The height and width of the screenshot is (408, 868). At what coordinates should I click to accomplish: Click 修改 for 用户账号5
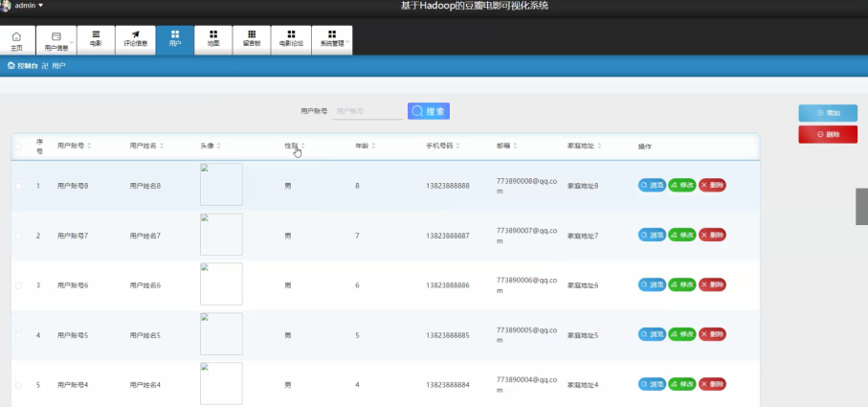pos(682,334)
